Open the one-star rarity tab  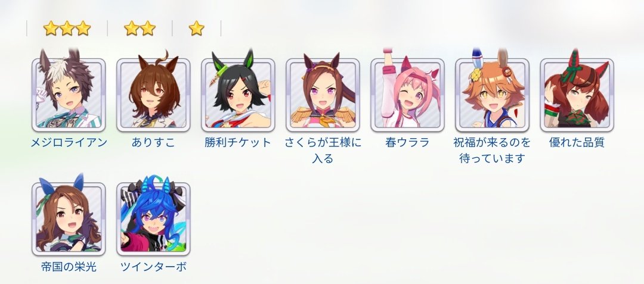point(196,28)
